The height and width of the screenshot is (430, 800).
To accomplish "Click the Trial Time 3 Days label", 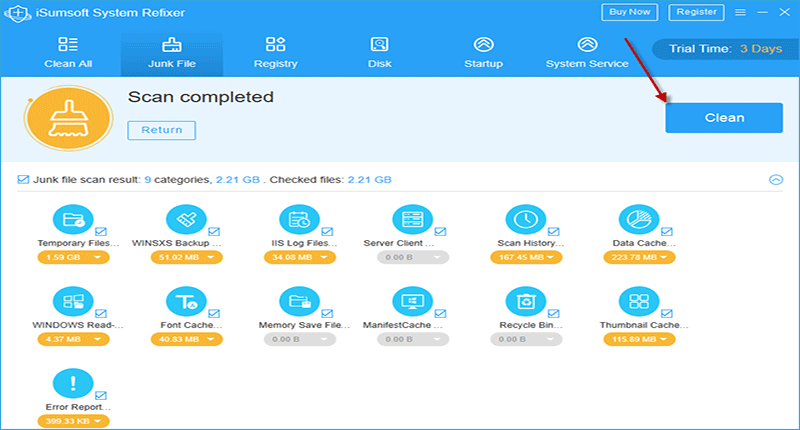I will click(726, 49).
